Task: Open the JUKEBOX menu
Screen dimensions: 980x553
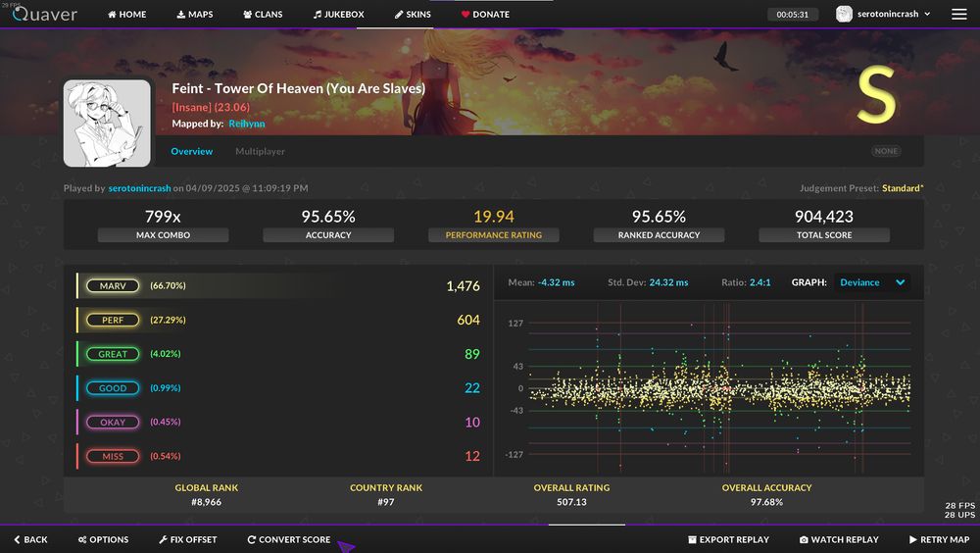Action: tap(339, 14)
